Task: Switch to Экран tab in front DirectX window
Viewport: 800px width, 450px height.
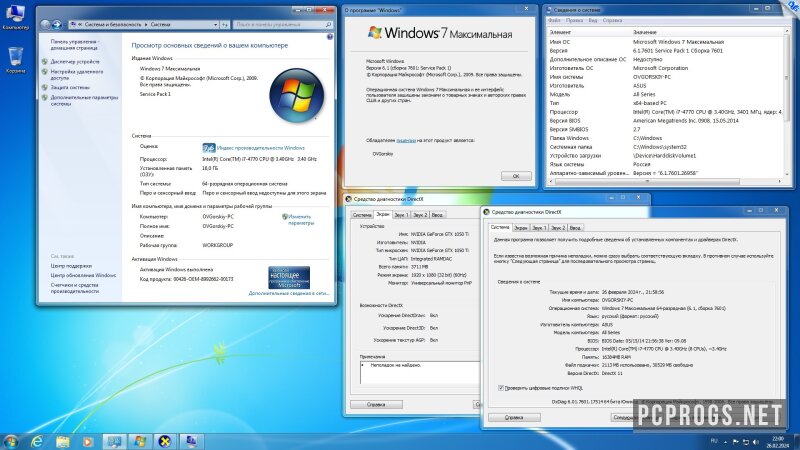Action: [x=520, y=228]
